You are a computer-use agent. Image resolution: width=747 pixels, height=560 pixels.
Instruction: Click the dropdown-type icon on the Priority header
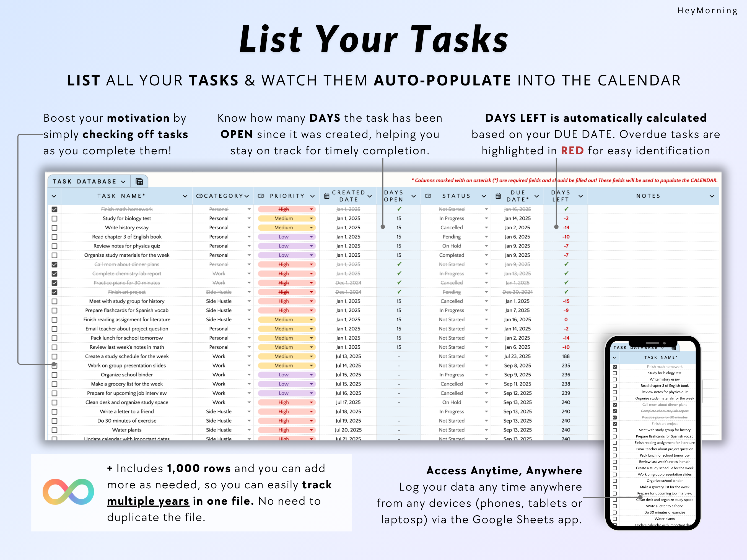tap(261, 196)
